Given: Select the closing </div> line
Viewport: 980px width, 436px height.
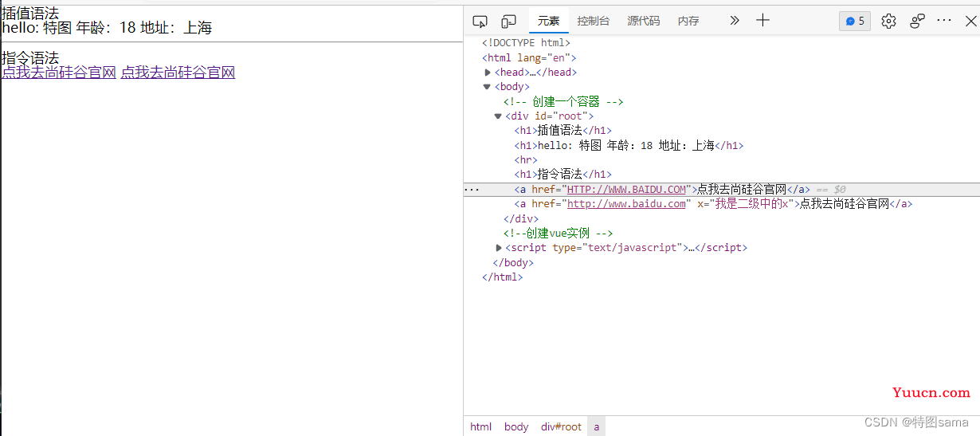Looking at the screenshot, I should click(521, 219).
